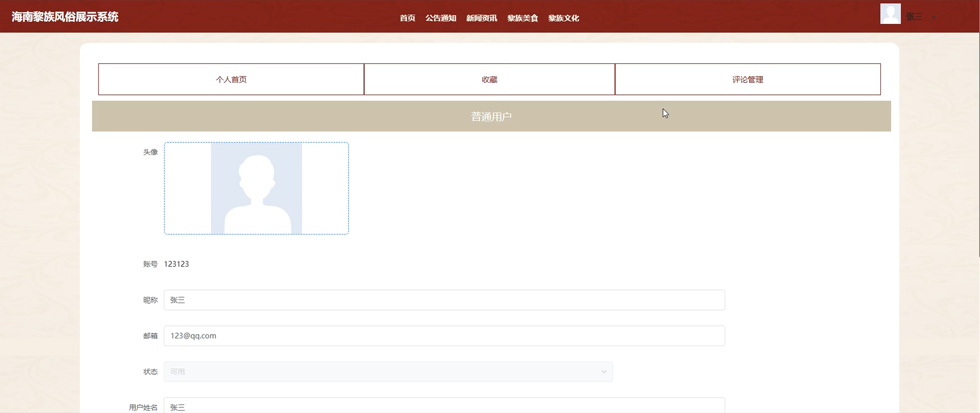This screenshot has height=413, width=980.
Task: Open 公告通知 from the top navigation
Action: coord(440,18)
